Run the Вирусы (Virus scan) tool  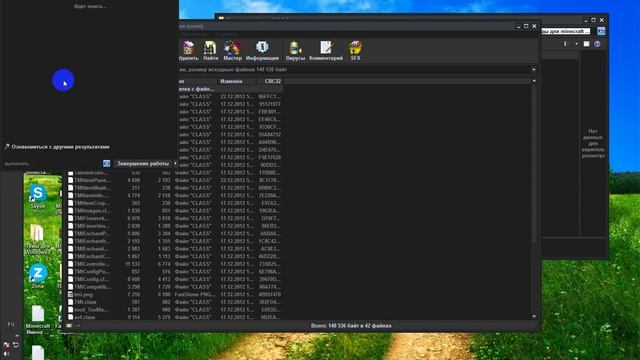click(295, 51)
